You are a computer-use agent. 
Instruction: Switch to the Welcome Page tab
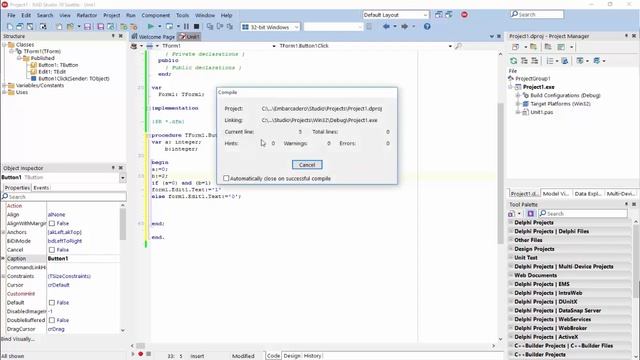click(153, 37)
